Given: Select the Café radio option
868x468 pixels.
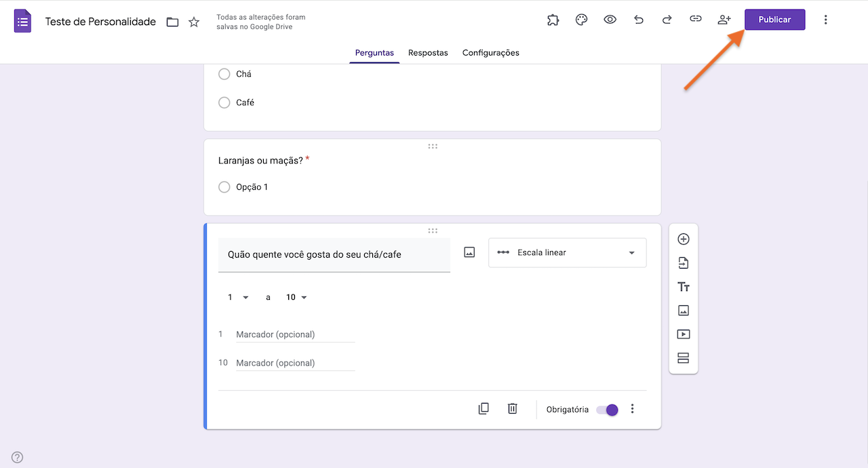Looking at the screenshot, I should coord(224,102).
